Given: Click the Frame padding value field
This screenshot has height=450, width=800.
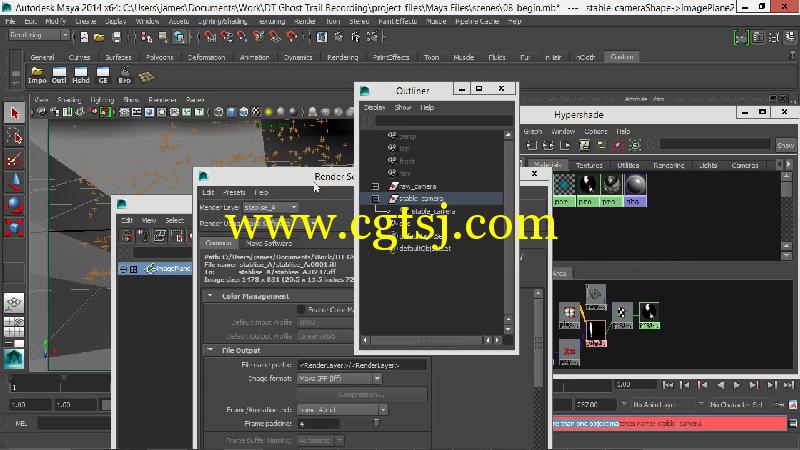Looking at the screenshot, I should pyautogui.click(x=318, y=423).
